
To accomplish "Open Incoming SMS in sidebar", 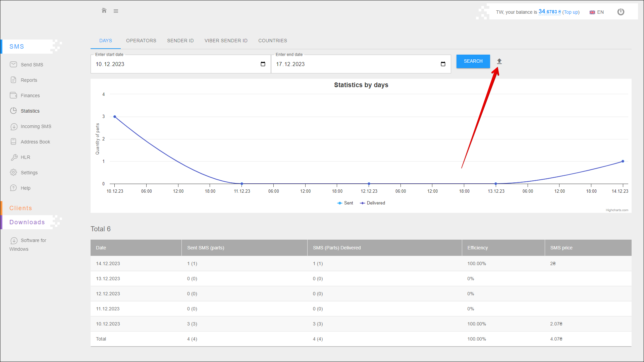I will coord(36,126).
